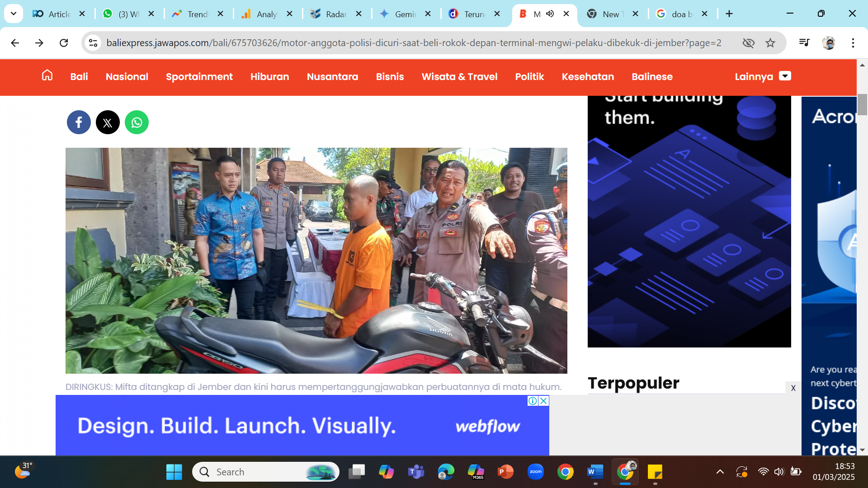Viewport: 868px width, 488px height.
Task: Open PowerPoint from taskbar
Action: pos(505,472)
